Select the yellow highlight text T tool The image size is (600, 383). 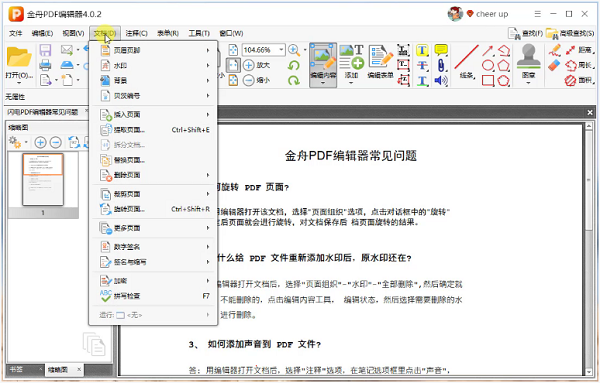pos(422,50)
